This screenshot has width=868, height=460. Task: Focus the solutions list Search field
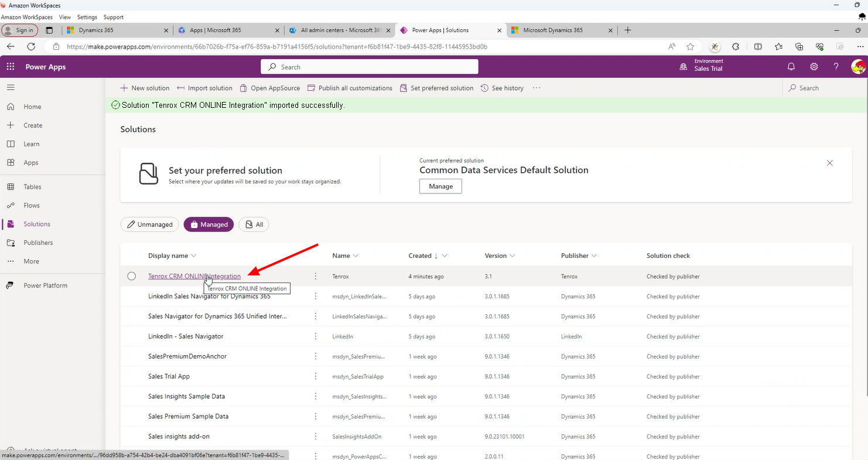pyautogui.click(x=825, y=88)
